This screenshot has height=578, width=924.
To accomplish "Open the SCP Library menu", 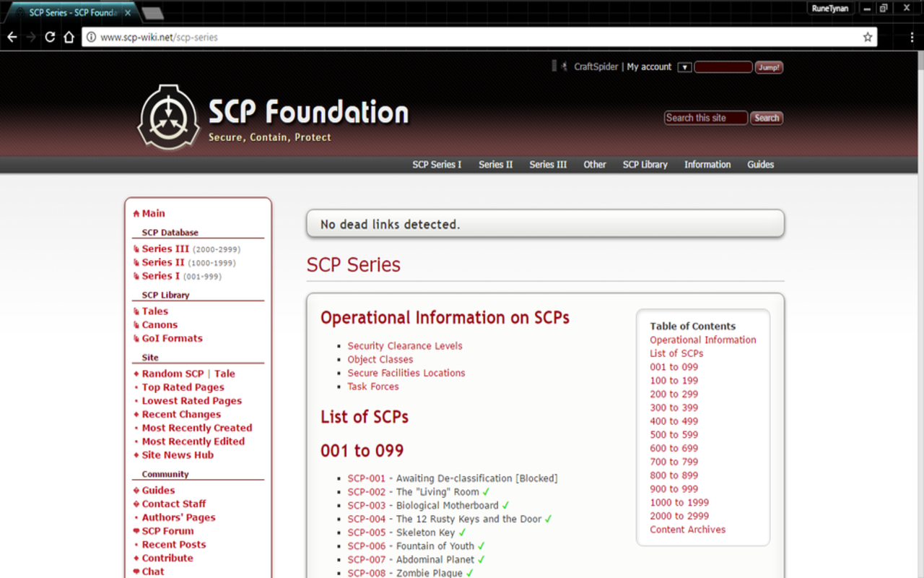I will pyautogui.click(x=645, y=165).
